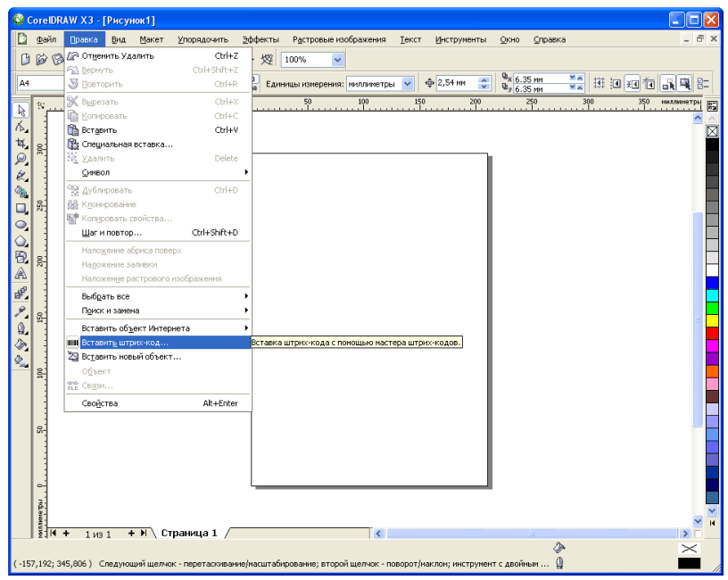Viewport: 728px width, 580px height.
Task: Click the page size A4 field
Action: pyautogui.click(x=40, y=83)
